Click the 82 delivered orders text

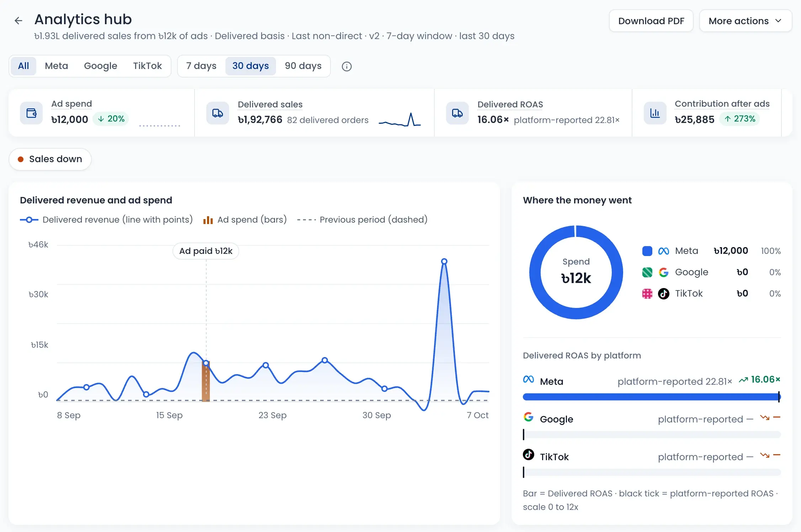328,120
